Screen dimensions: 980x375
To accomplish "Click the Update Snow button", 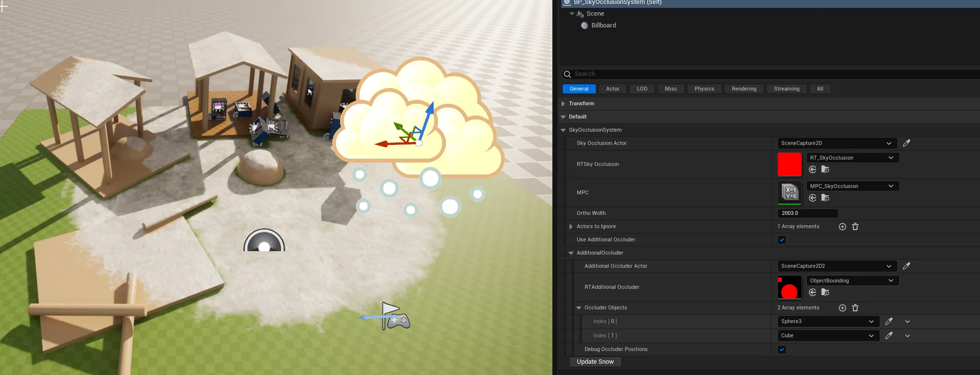I will [x=595, y=362].
